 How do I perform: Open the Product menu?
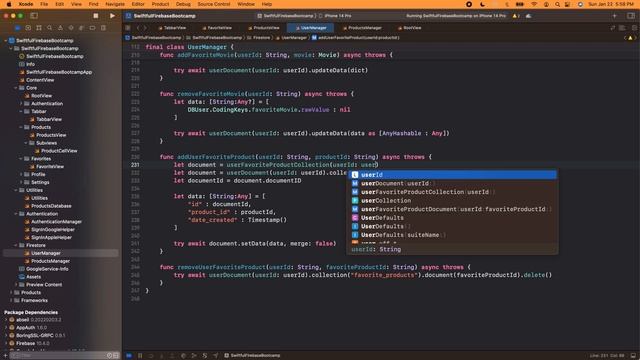[x=160, y=4]
